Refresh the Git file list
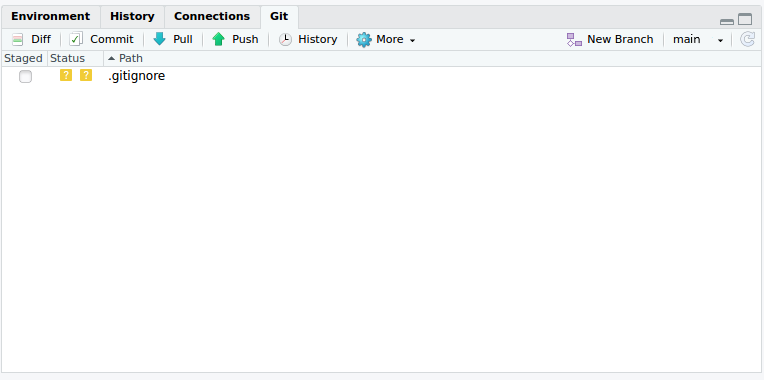The height and width of the screenshot is (380, 764). [x=747, y=39]
